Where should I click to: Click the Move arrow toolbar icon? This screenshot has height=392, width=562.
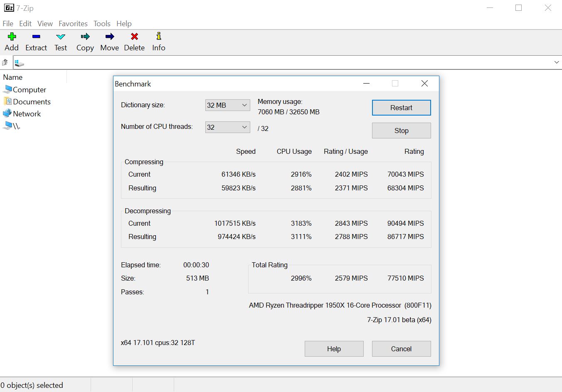109,37
